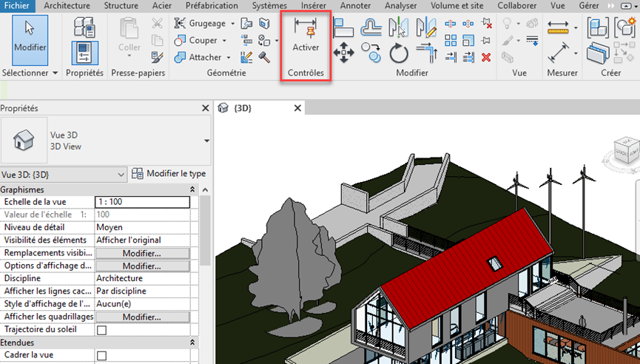Screen dimensions: 640x364
Task: Open the Grugeage dropdown arrow
Action: coord(232,23)
